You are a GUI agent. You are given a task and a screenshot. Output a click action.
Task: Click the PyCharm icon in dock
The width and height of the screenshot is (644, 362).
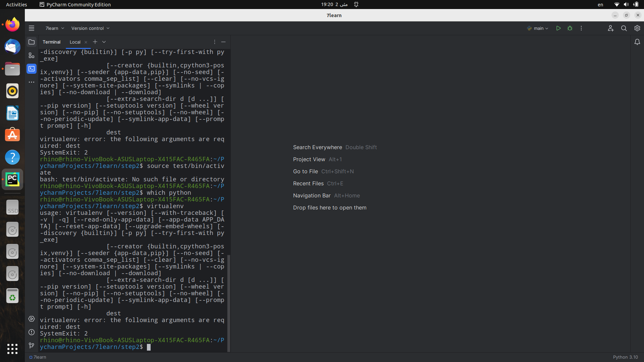(x=12, y=179)
